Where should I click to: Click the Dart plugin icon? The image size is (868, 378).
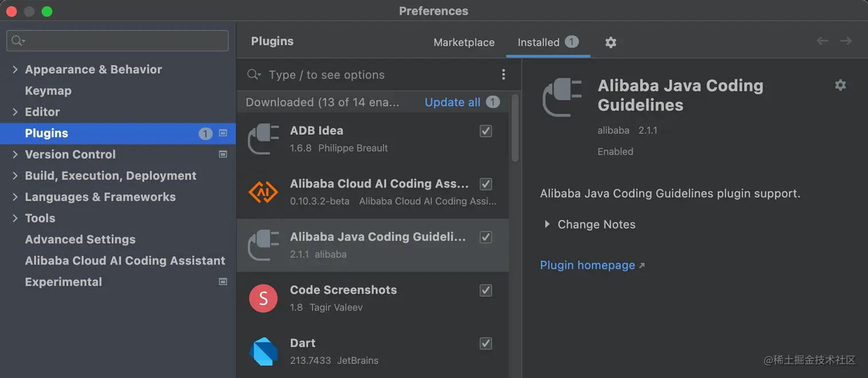263,351
